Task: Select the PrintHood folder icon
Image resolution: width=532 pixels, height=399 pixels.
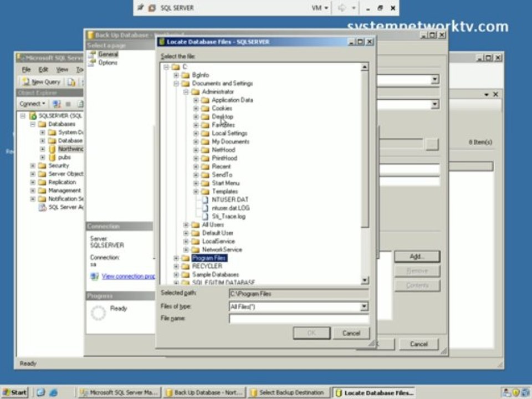Action: (205, 158)
